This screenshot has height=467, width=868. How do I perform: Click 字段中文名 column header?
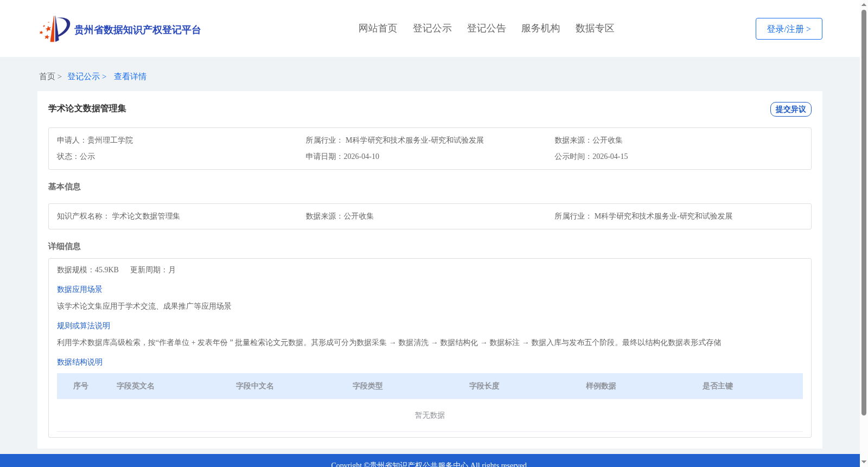point(255,386)
